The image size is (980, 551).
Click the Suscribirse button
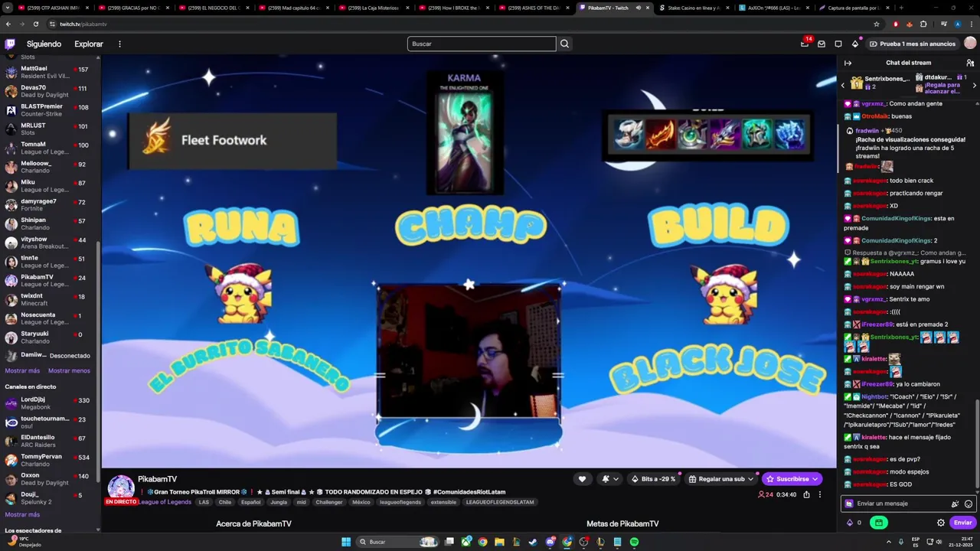coord(792,479)
